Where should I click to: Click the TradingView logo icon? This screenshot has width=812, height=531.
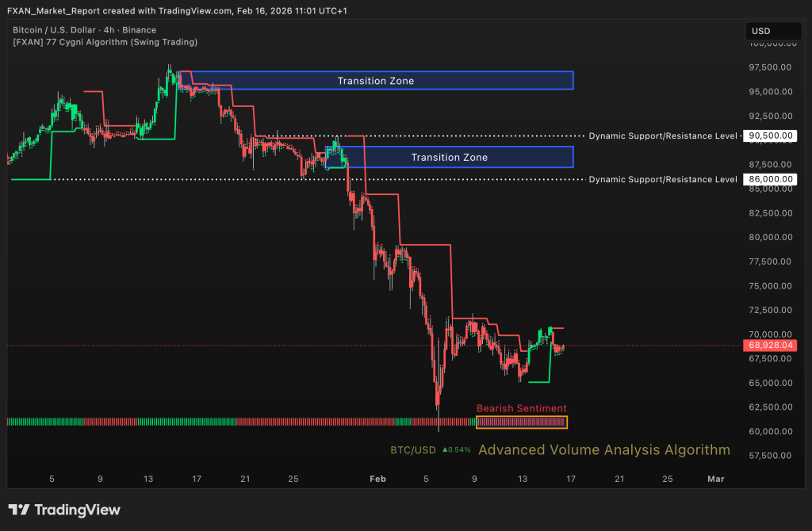click(19, 510)
